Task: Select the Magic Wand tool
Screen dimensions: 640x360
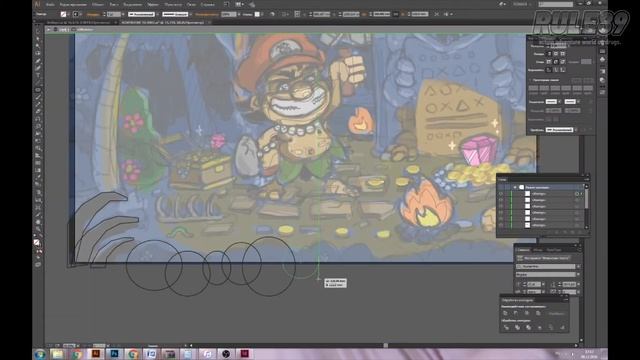Action: point(38,46)
